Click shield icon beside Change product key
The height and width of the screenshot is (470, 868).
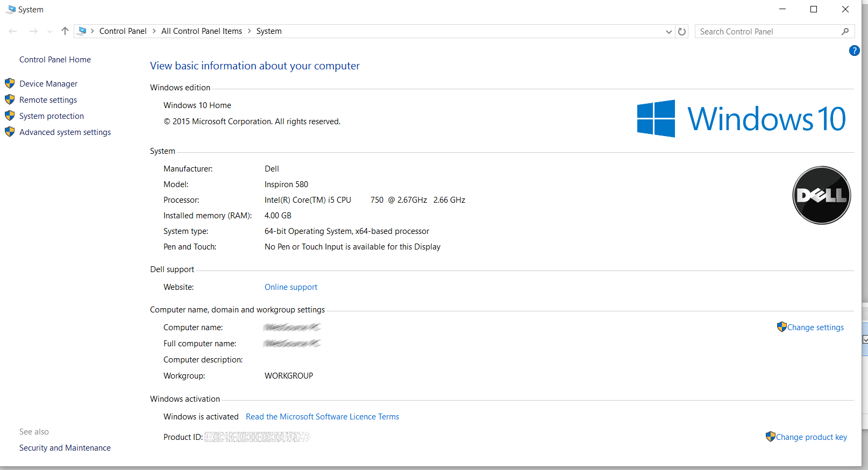[x=771, y=437]
